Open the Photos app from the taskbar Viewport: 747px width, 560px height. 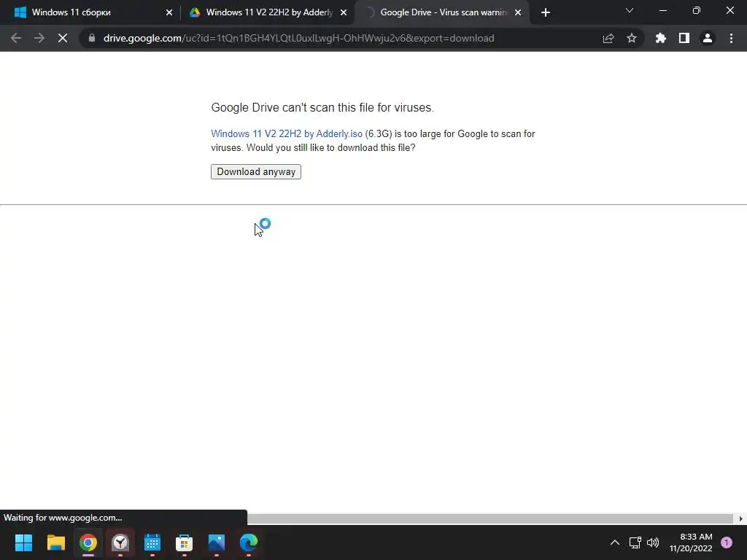click(216, 542)
